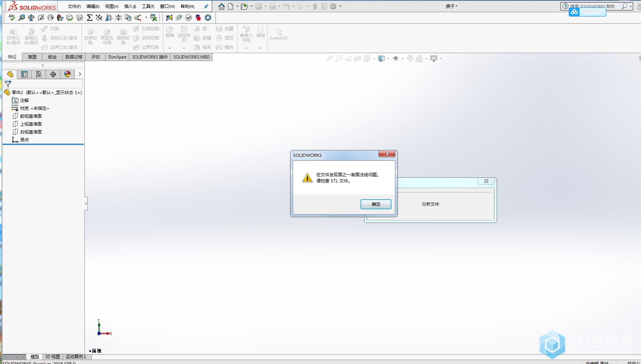Open the 插入(I) menu
Screen dimensions: 641x364
130,6
